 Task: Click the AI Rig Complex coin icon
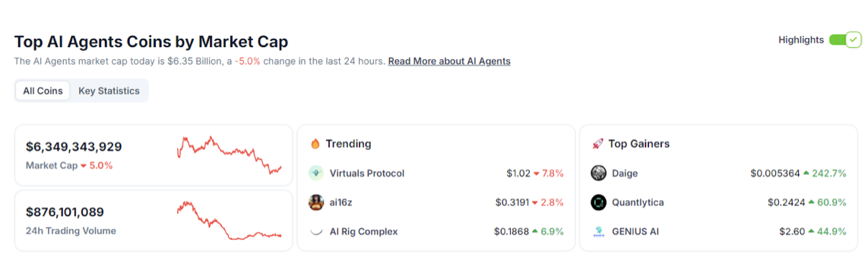316,231
